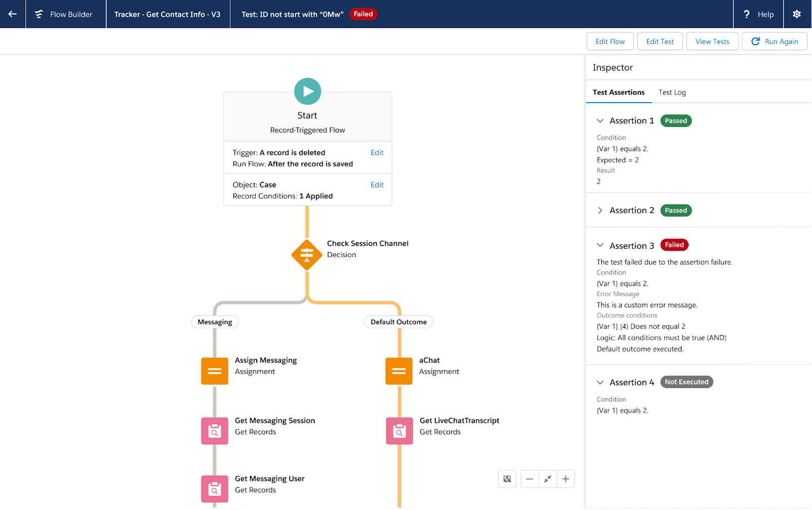This screenshot has width=812, height=510.
Task: Collapse Assertion 1 section
Action: coord(600,121)
